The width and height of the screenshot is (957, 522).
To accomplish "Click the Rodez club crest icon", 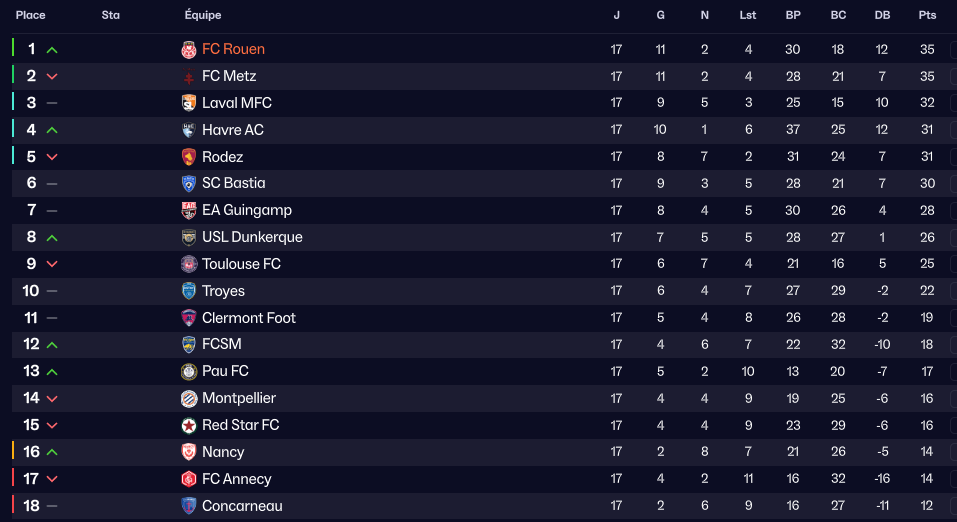I will tap(189, 157).
